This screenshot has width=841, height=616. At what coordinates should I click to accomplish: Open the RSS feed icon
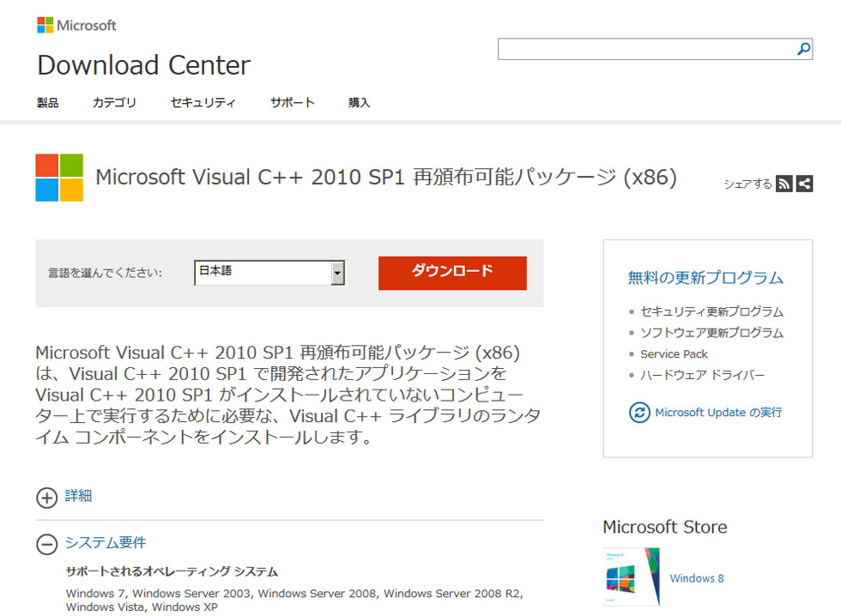point(784,184)
